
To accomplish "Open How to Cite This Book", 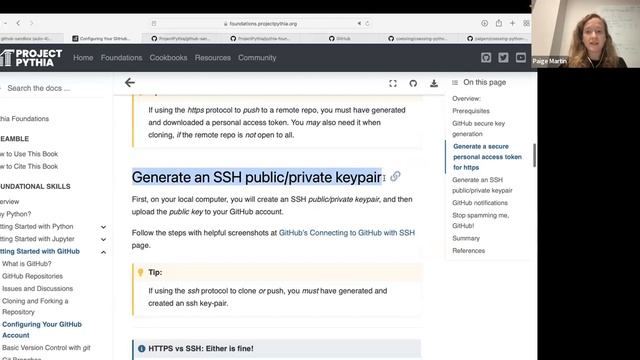I will pos(29,167).
